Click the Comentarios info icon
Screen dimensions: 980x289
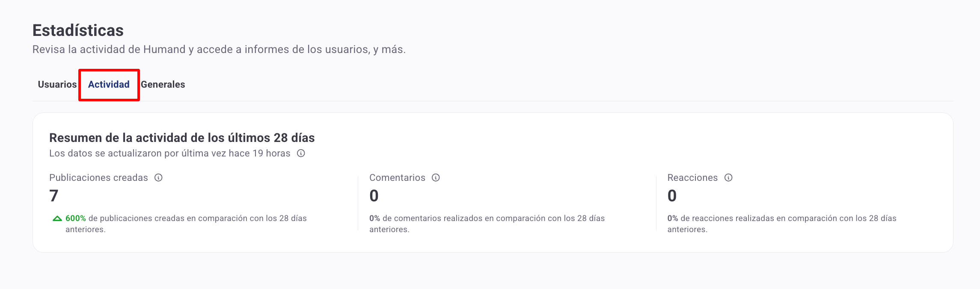click(x=436, y=177)
